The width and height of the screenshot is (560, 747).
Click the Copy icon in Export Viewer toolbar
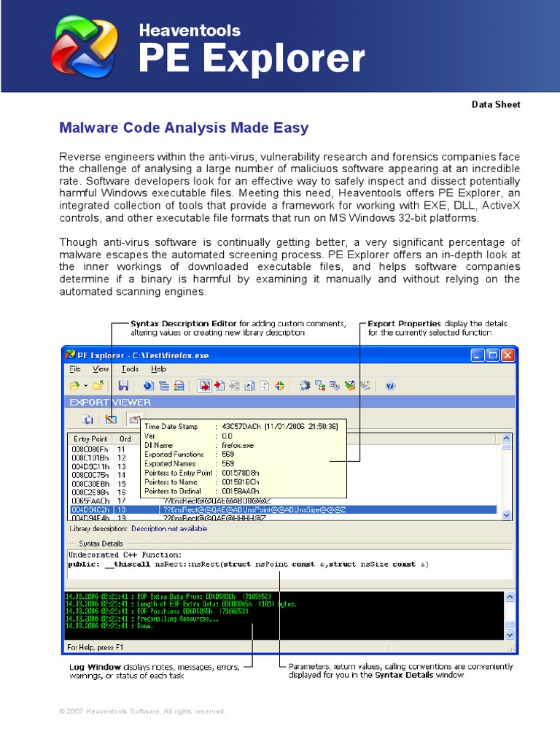point(87,419)
